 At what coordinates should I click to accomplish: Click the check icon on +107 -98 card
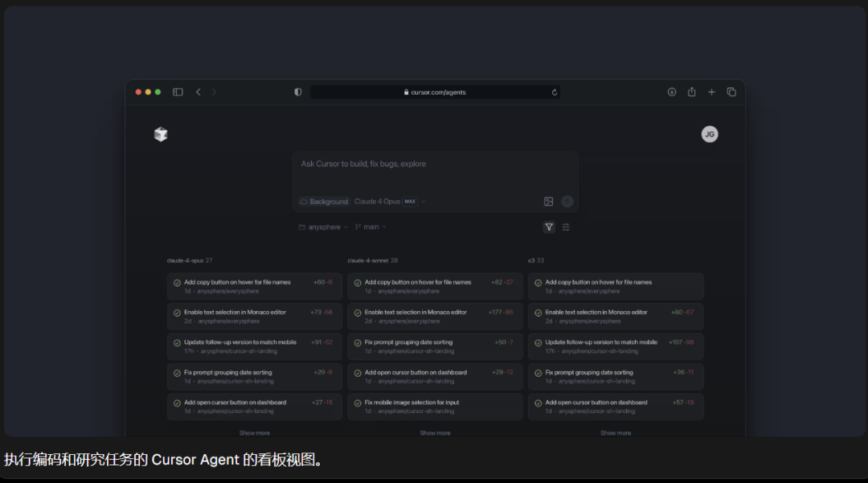(538, 343)
